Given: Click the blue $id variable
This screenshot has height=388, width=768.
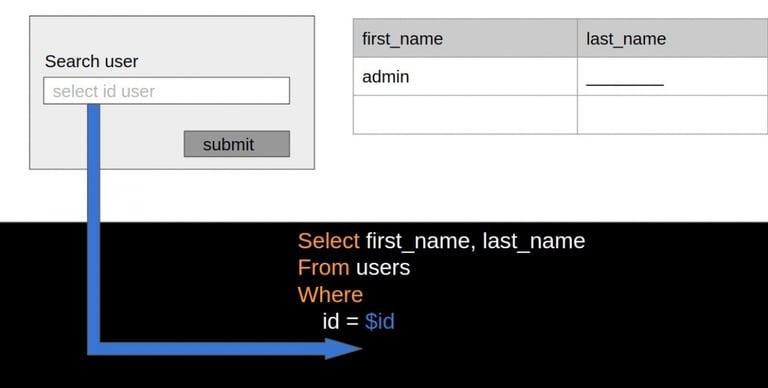Looking at the screenshot, I should [380, 321].
